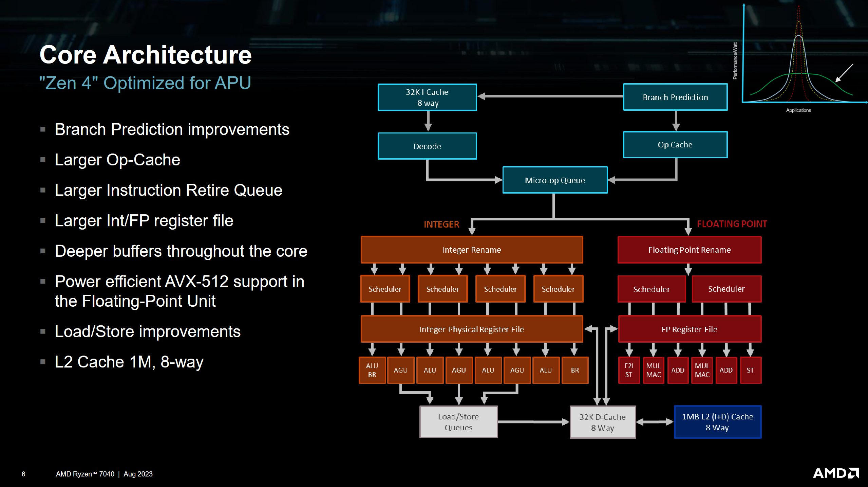Select the Larger Op-Cache bullet
This screenshot has width=868, height=487.
117,160
